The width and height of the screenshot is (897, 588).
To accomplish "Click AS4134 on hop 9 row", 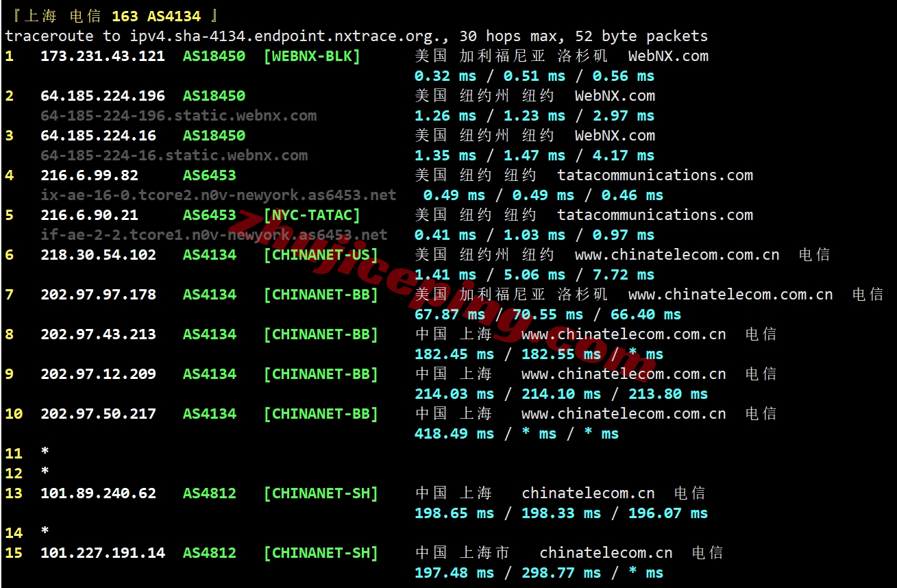I will 210,374.
